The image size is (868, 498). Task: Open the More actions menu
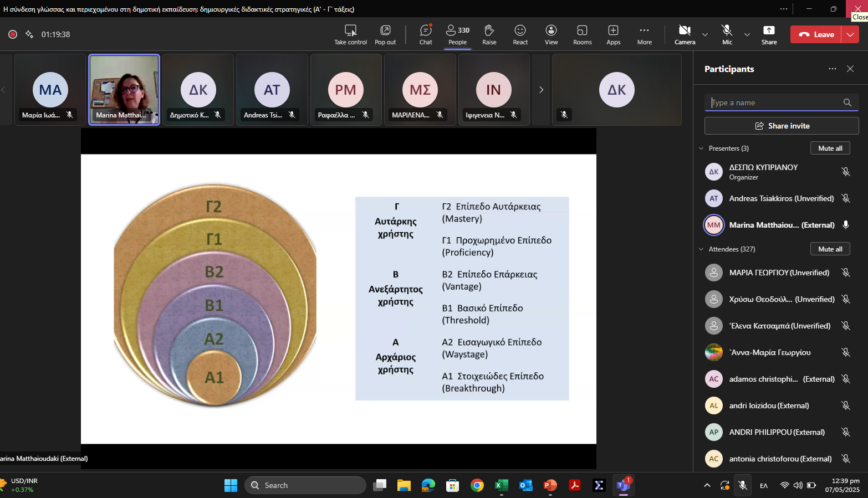pyautogui.click(x=644, y=34)
